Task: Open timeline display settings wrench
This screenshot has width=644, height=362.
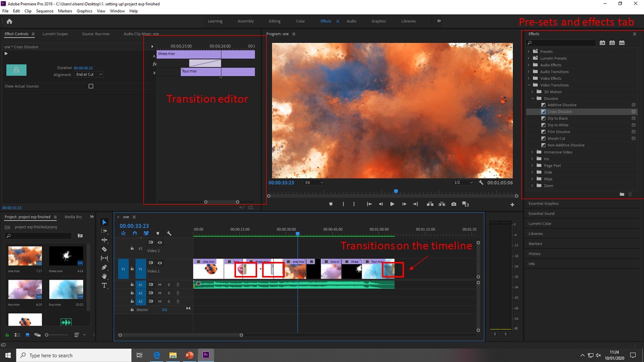Action: click(169, 233)
